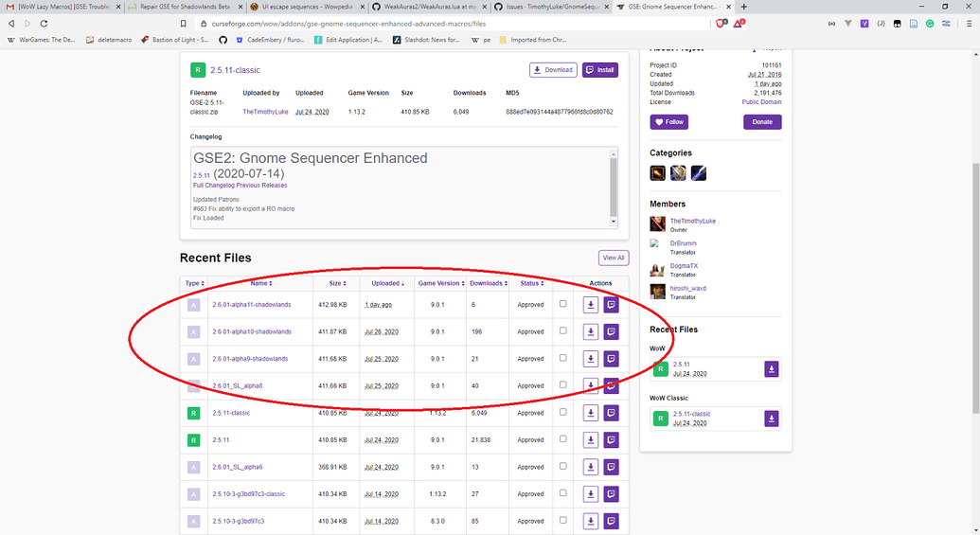Screen dimensions: 980x535
Task: Sort files by Uploaded column header
Action: [x=386, y=283]
